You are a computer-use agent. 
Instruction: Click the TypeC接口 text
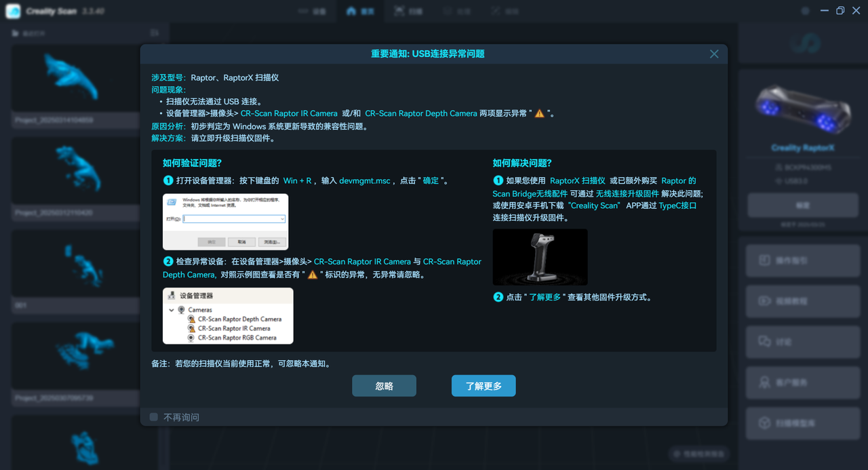677,205
